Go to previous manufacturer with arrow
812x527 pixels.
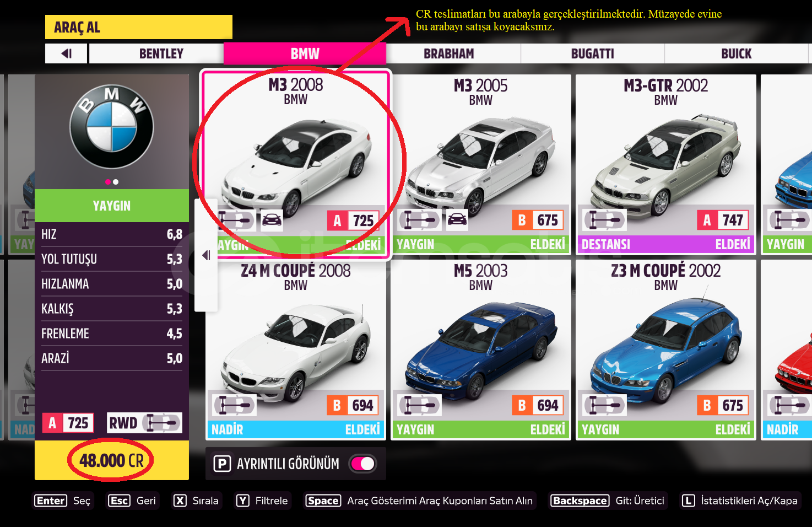tap(66, 53)
